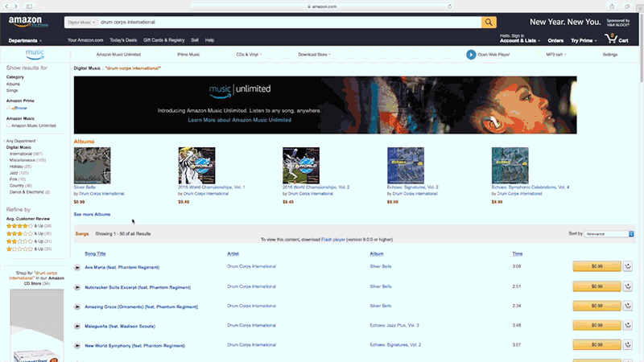This screenshot has width=644, height=362.
Task: Add Malagueña to cart icon
Action: point(628,325)
